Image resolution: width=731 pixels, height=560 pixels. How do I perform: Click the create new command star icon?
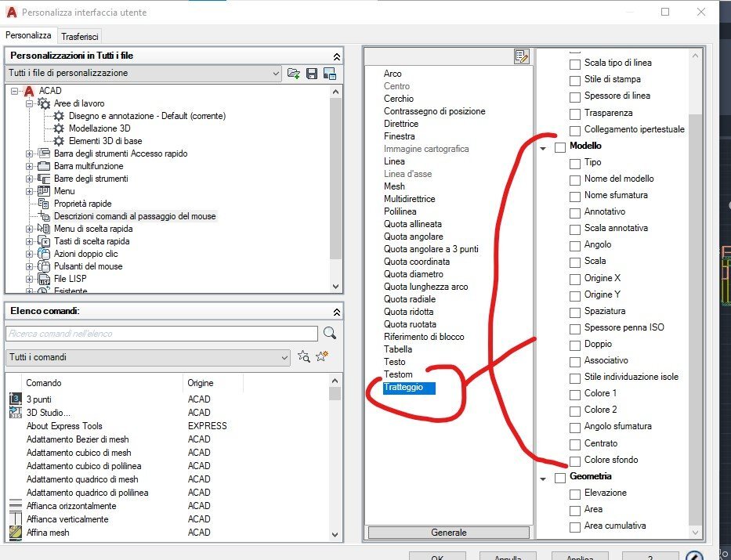tap(322, 357)
